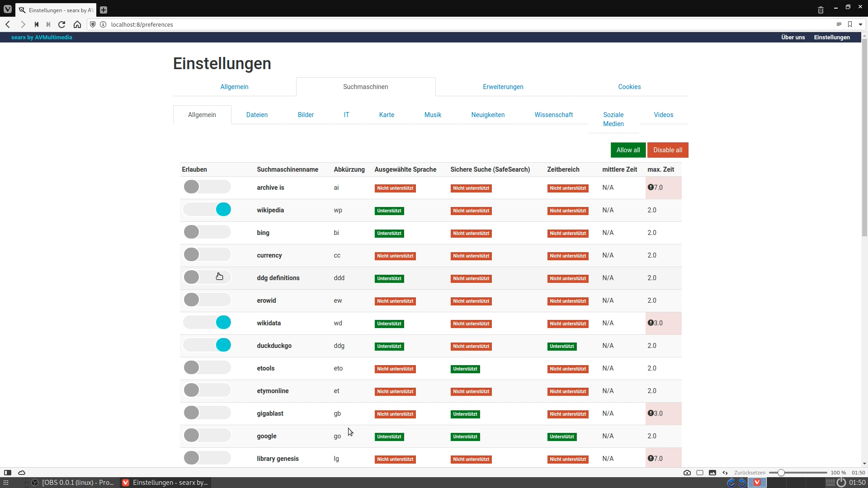Open a new tab with plus icon
The height and width of the screenshot is (488, 868).
point(104,10)
